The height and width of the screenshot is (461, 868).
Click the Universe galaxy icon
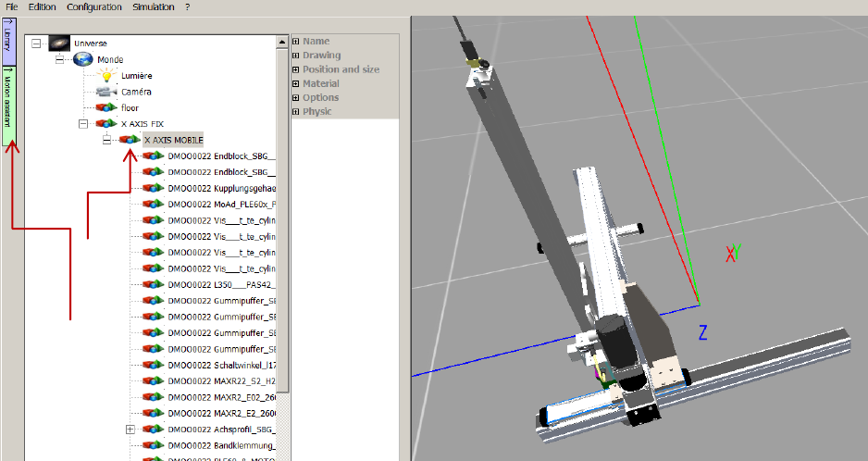pyautogui.click(x=58, y=43)
